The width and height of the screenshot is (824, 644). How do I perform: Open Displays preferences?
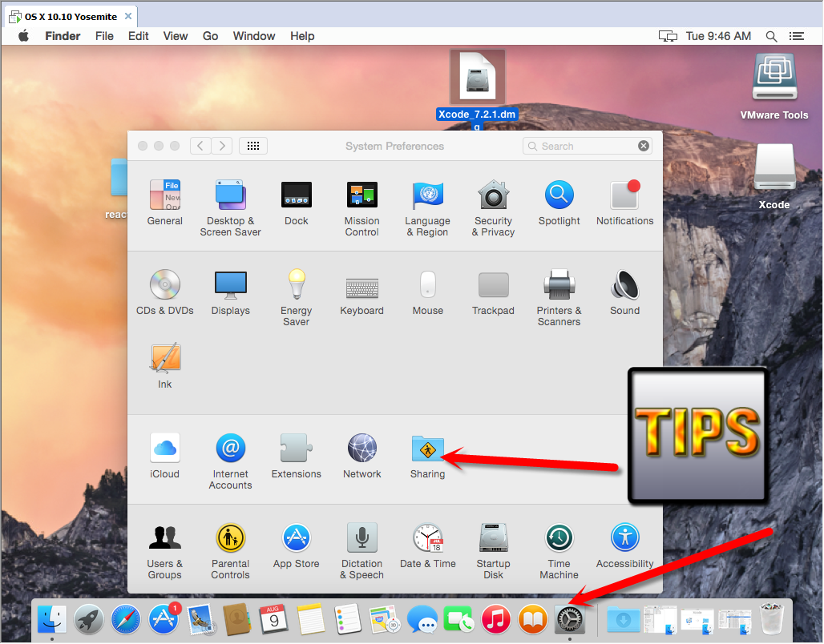point(230,284)
